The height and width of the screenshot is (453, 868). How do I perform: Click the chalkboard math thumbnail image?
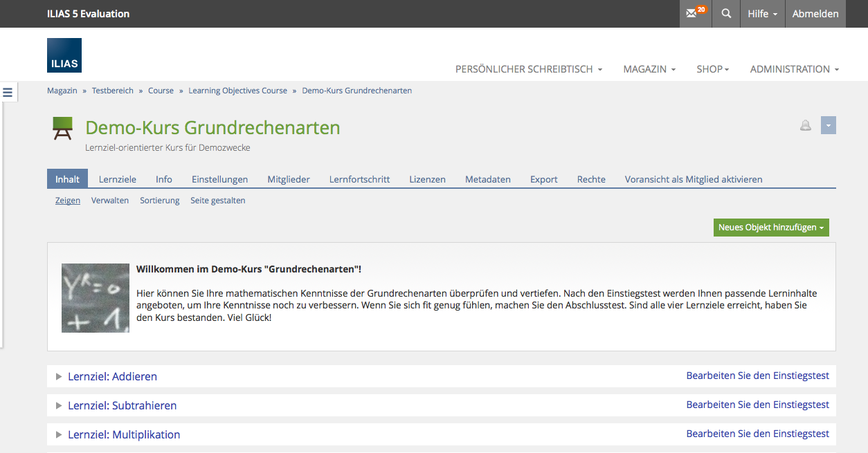96,298
